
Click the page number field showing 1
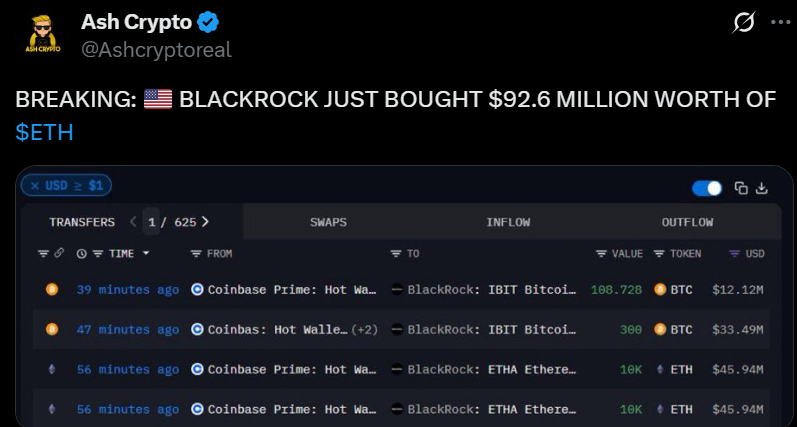[x=151, y=222]
